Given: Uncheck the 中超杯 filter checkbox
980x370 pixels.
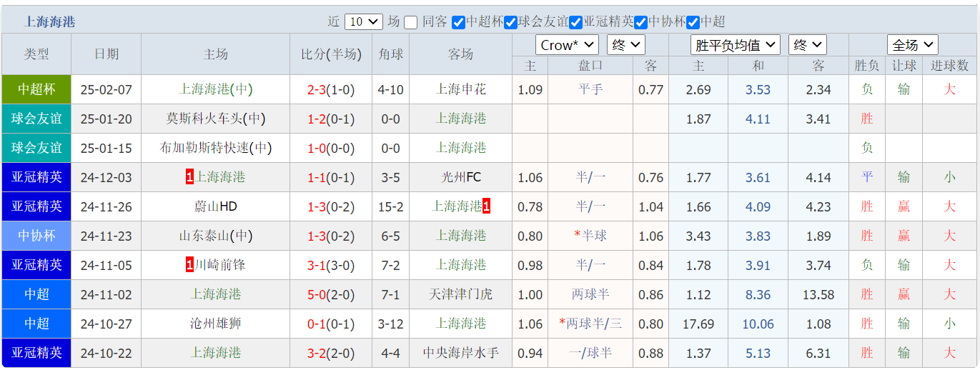Looking at the screenshot, I should point(459,22).
